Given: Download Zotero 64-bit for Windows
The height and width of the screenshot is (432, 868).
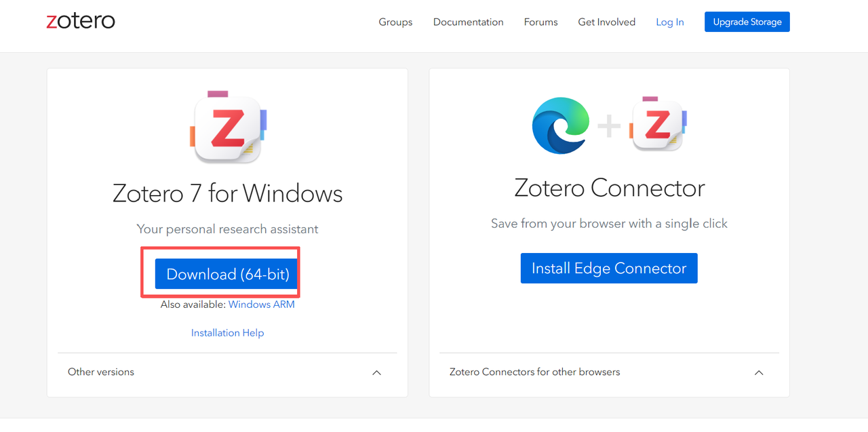Looking at the screenshot, I should [x=228, y=274].
